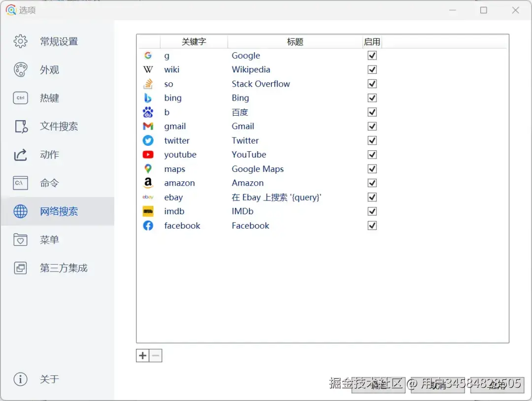Click the Twitter bird icon
The height and width of the screenshot is (401, 532).
click(148, 140)
